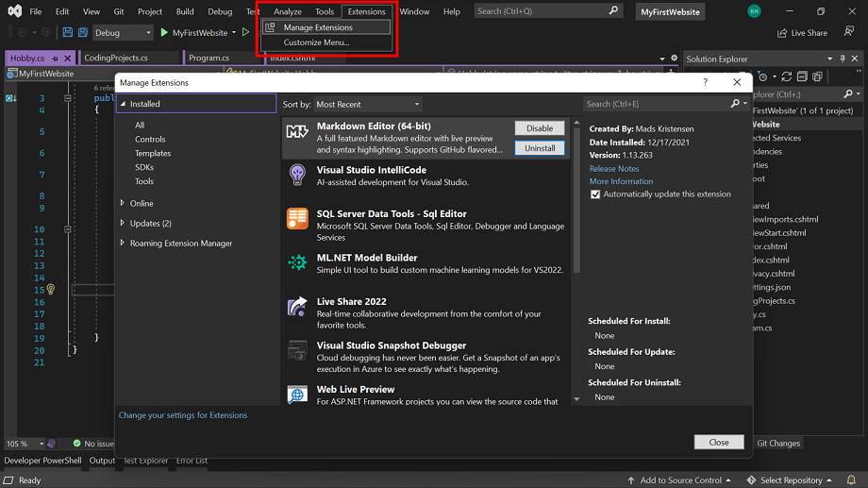Click Solution Explorer pending changes clock icon
The image size is (868, 488).
pyautogui.click(x=763, y=76)
